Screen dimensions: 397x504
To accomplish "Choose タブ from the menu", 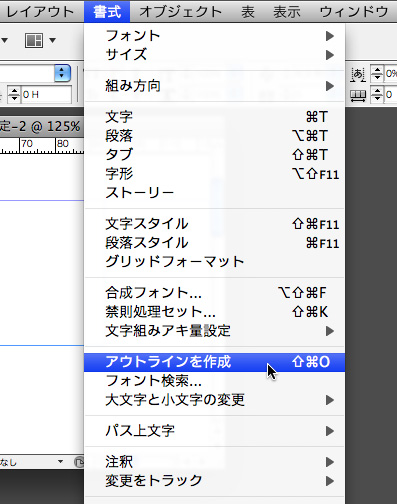I will tap(214, 155).
